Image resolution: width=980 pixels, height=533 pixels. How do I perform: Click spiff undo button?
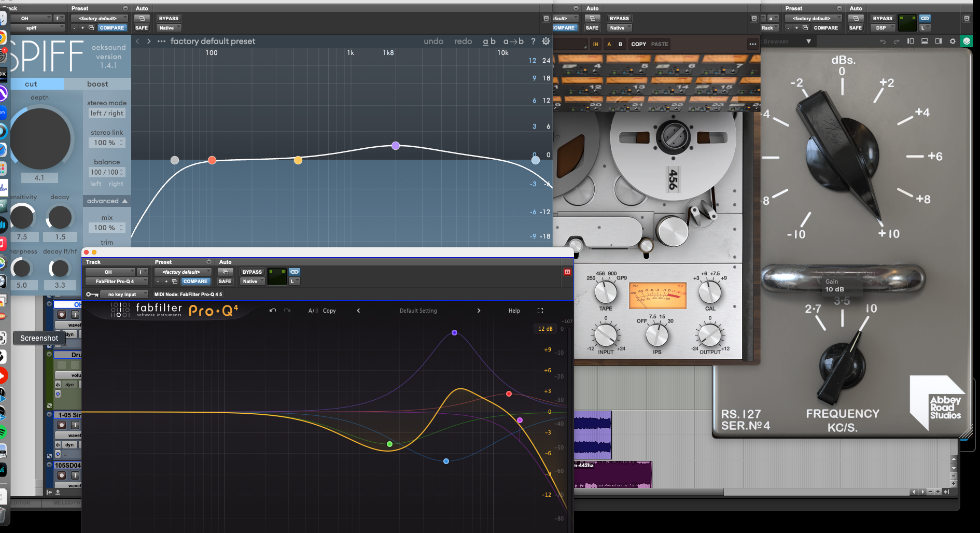(x=433, y=41)
